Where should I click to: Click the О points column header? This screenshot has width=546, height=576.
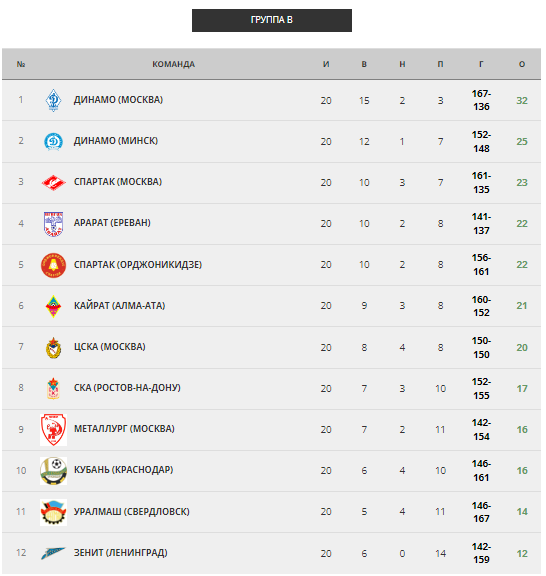coord(522,64)
